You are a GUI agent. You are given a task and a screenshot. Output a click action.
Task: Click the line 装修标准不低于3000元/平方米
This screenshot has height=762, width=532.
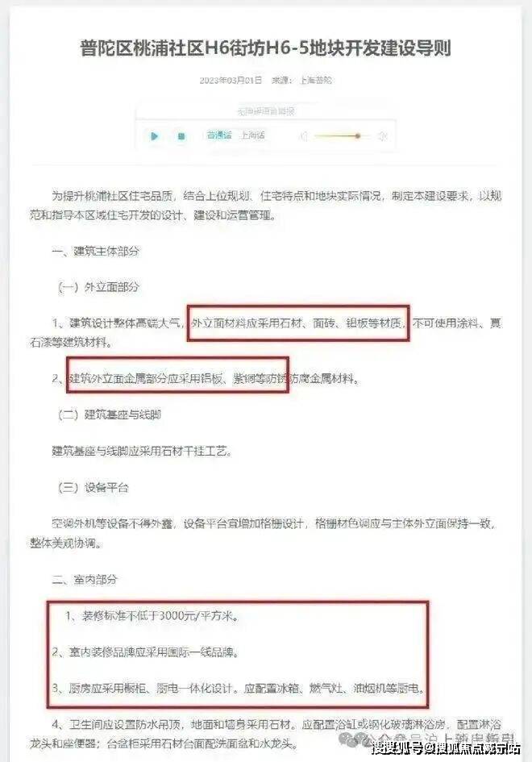[x=160, y=616]
